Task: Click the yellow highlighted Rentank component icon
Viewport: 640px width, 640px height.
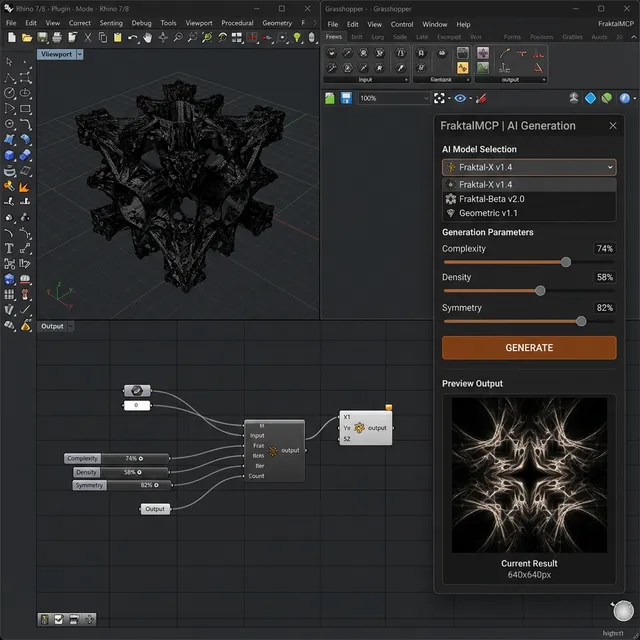Action: click(462, 68)
